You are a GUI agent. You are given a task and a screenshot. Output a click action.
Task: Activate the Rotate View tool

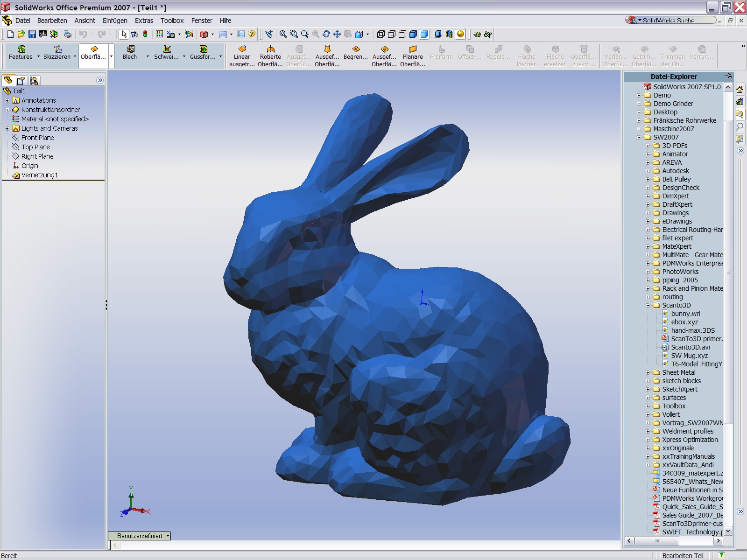coord(326,34)
